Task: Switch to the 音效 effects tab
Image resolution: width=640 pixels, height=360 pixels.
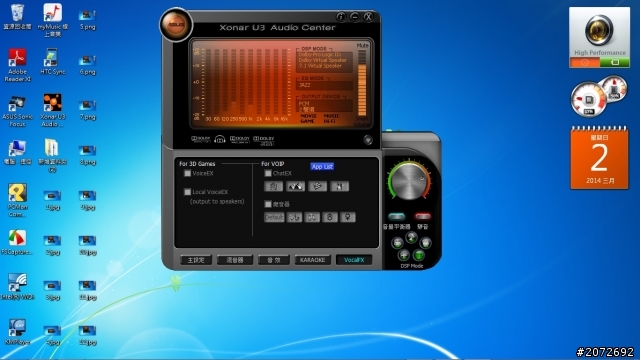Action: 273,260
